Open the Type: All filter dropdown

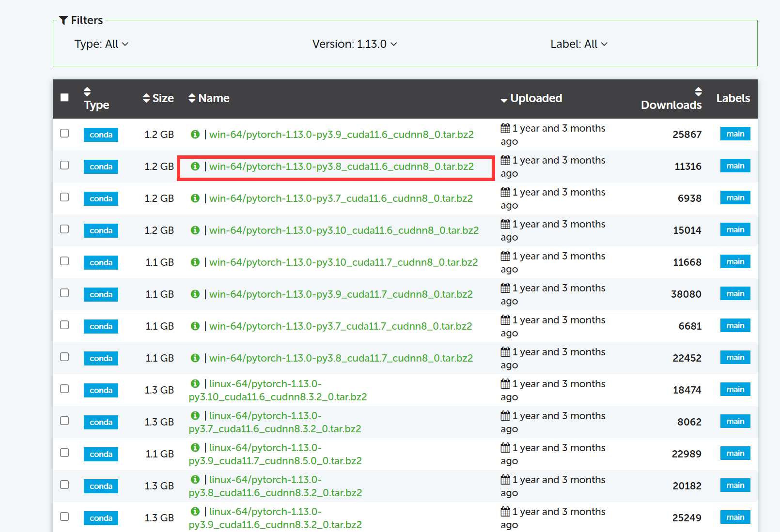point(101,44)
